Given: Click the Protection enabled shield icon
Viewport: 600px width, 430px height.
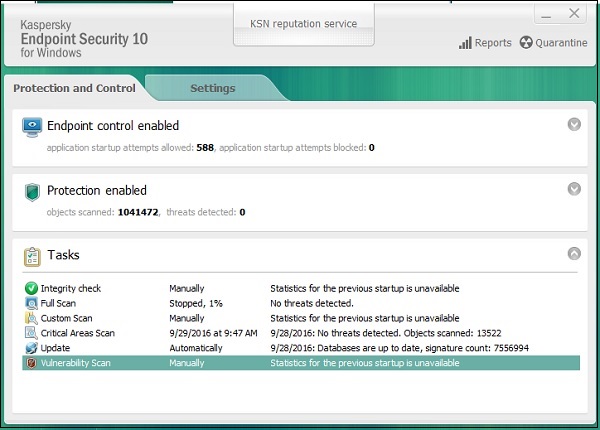Looking at the screenshot, I should point(33,192).
